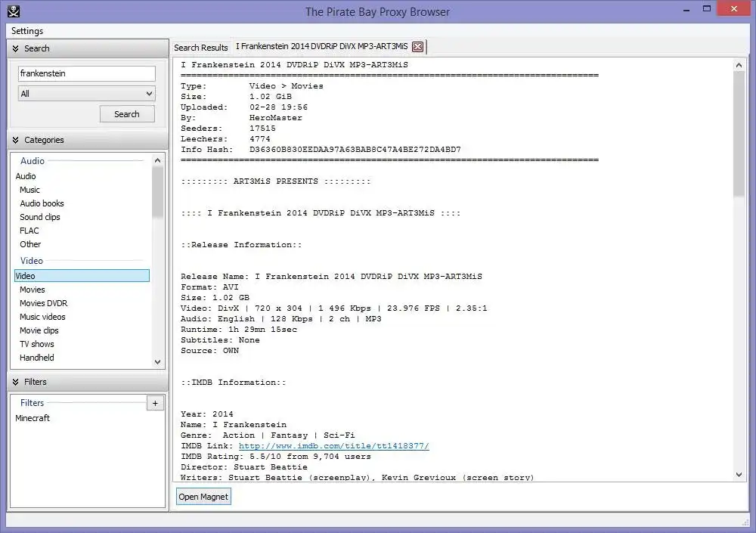Click the Uploaded date 02-28 19:56
This screenshot has height=533, width=756.
[x=279, y=107]
